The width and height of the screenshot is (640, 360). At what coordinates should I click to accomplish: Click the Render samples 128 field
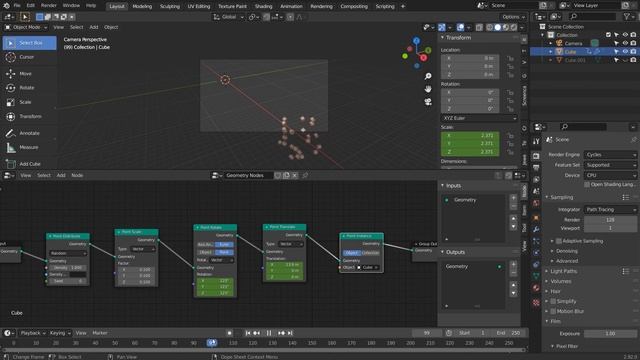coord(610,220)
